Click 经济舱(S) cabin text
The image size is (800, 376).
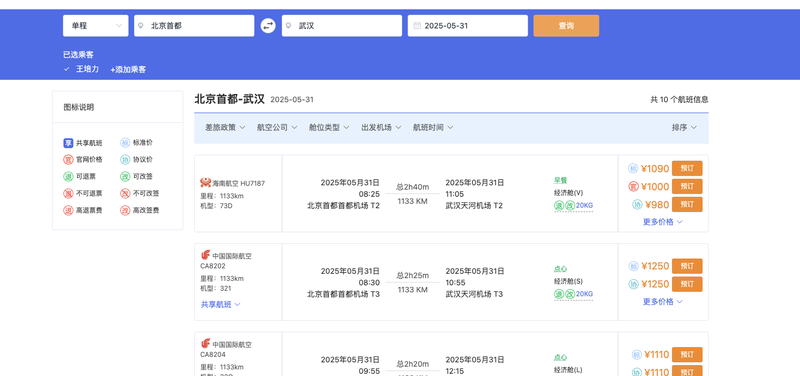pos(568,281)
